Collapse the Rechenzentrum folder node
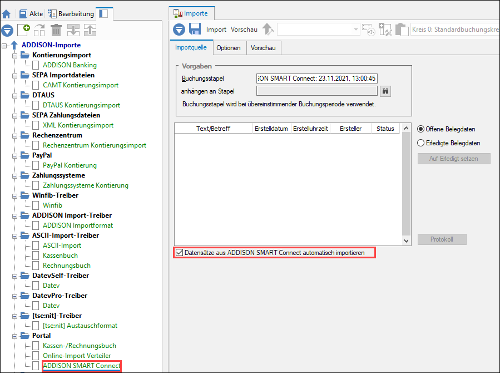Image resolution: width=500 pixels, height=373 pixels. 14,136
